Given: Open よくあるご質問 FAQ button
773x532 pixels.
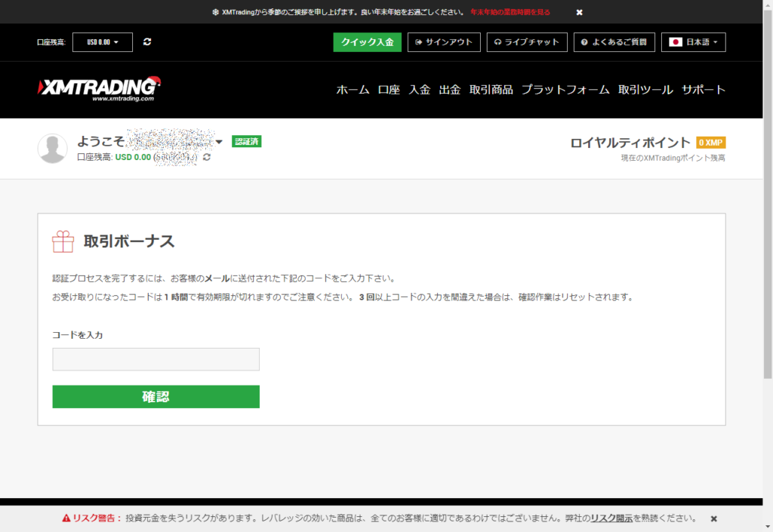Looking at the screenshot, I should [614, 42].
